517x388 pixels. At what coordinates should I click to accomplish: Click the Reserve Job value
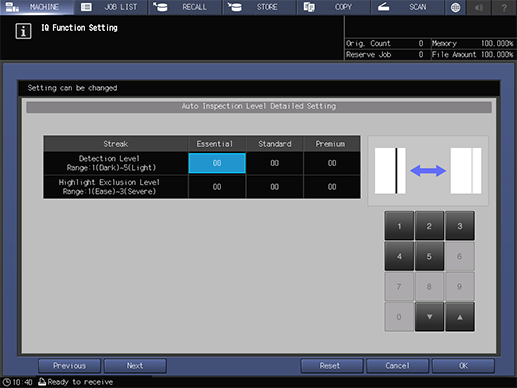(421, 54)
